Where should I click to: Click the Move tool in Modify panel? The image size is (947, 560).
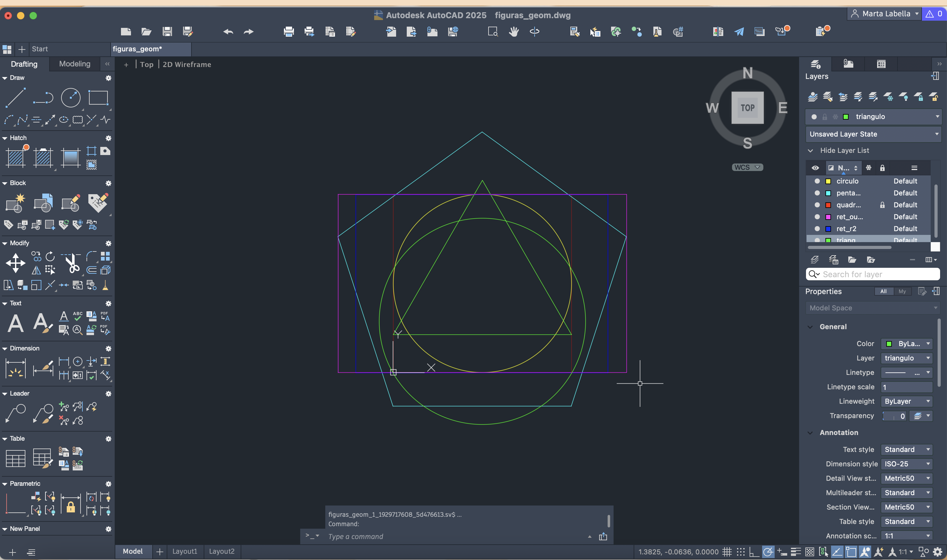click(15, 263)
